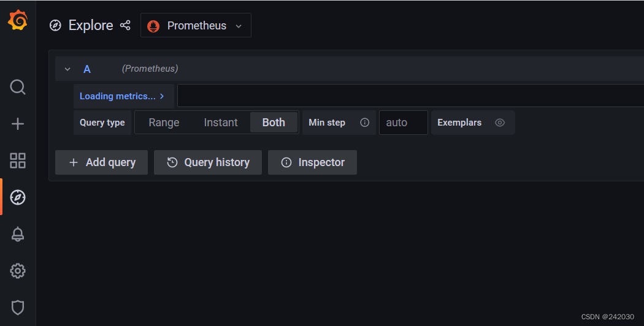Click the Explore page title
The image size is (644, 326).
point(91,26)
